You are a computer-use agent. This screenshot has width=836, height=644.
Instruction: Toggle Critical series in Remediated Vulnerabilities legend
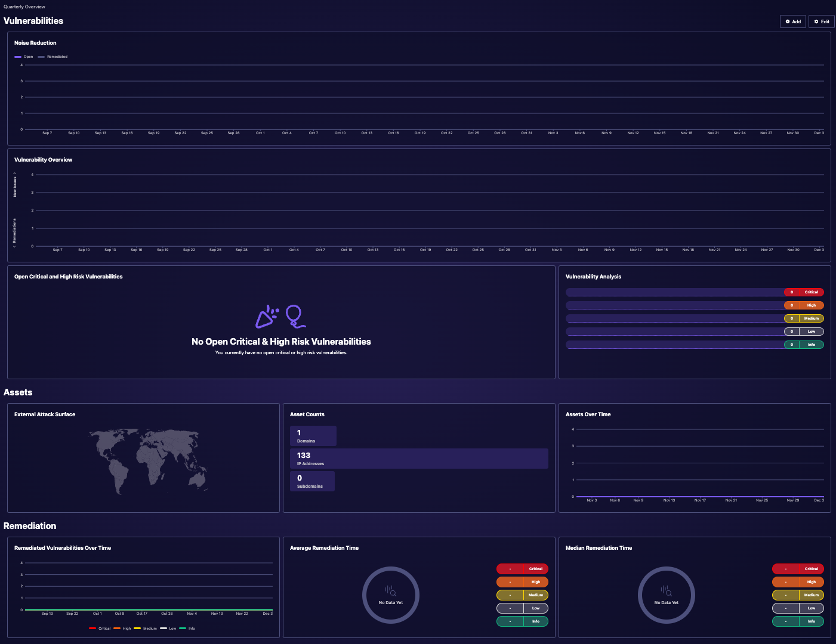[100, 628]
